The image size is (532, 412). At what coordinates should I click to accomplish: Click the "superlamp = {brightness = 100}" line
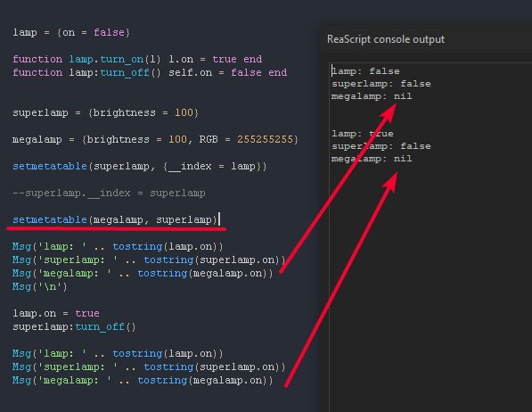[x=105, y=112]
